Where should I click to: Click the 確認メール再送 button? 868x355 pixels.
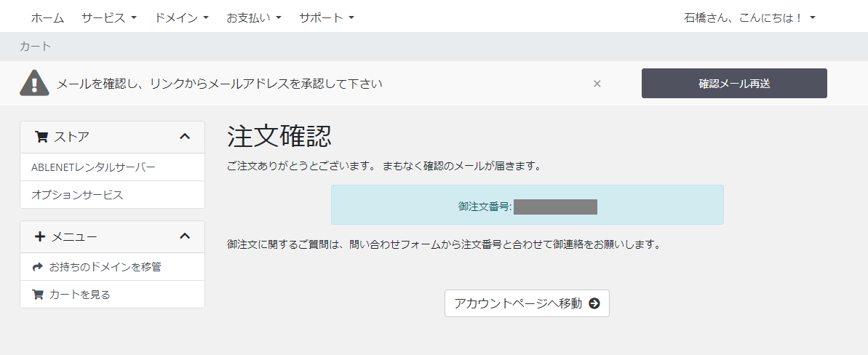coord(734,84)
